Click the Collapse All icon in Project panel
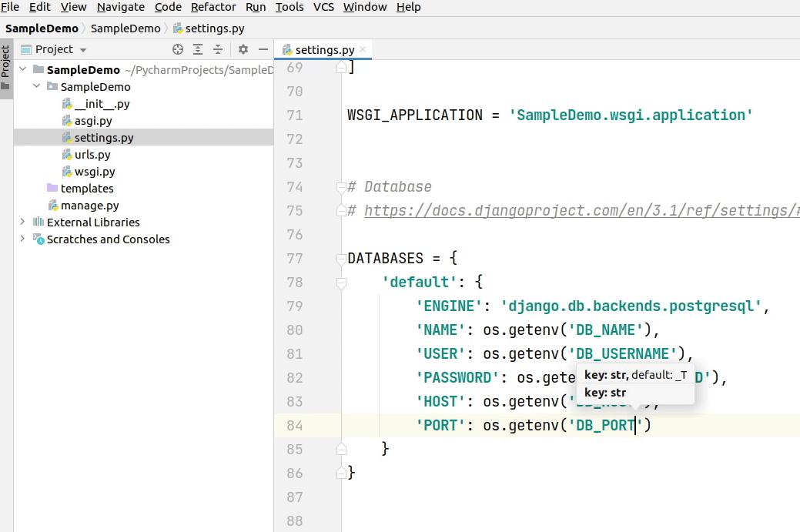The image size is (800, 532). 218,49
